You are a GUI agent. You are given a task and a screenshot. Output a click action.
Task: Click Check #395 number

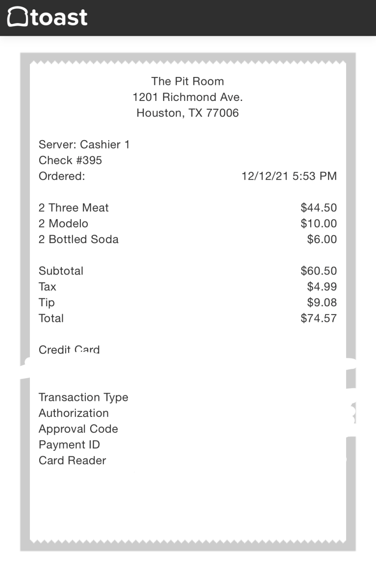point(70,160)
